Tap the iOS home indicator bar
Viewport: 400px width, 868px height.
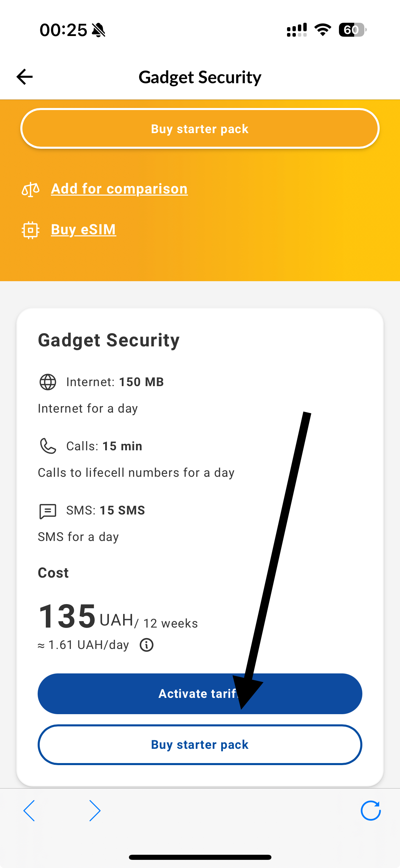[200, 857]
